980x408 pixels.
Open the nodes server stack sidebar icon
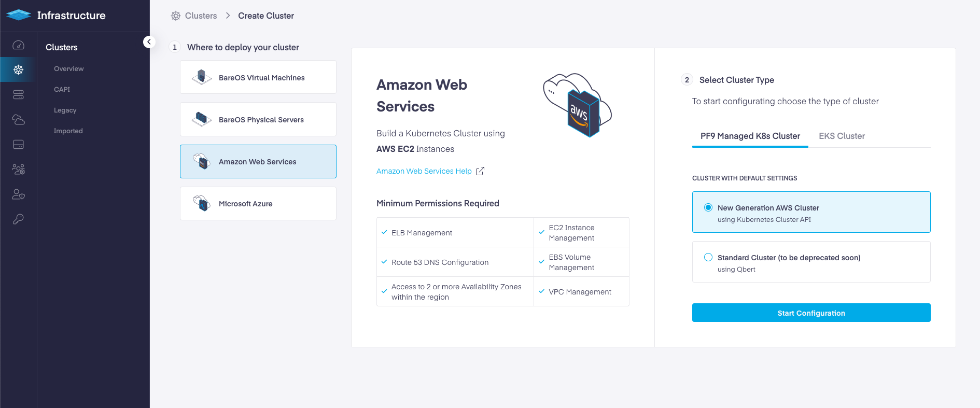click(x=18, y=94)
